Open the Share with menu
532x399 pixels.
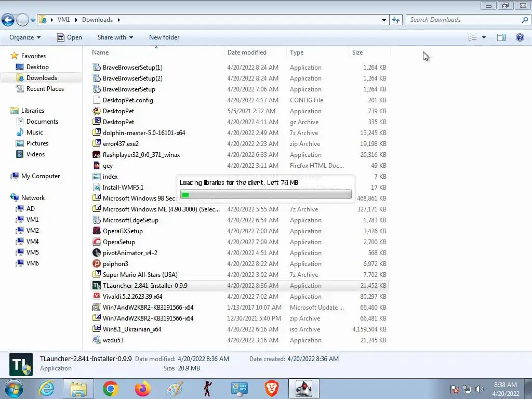click(115, 37)
